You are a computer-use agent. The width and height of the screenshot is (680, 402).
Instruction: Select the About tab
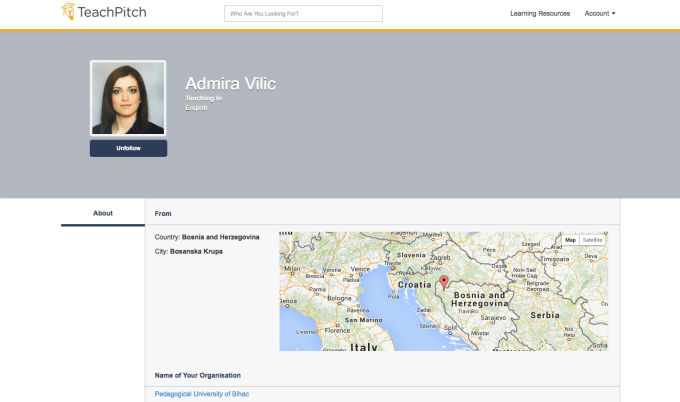click(103, 213)
